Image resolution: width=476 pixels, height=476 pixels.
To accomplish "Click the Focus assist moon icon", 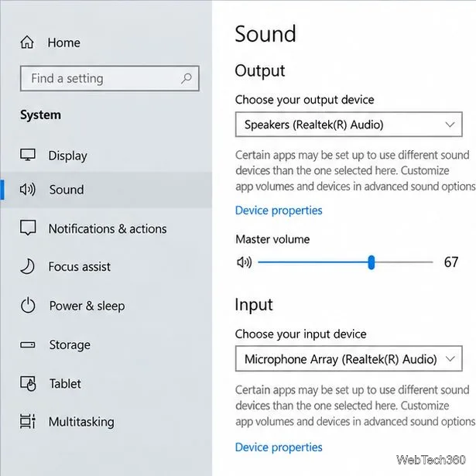I will point(27,266).
